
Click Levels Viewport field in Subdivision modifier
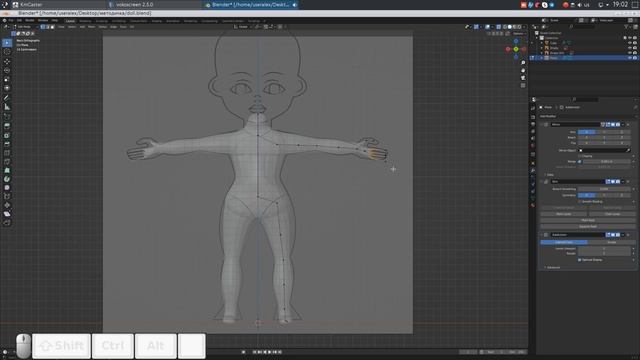[604, 248]
